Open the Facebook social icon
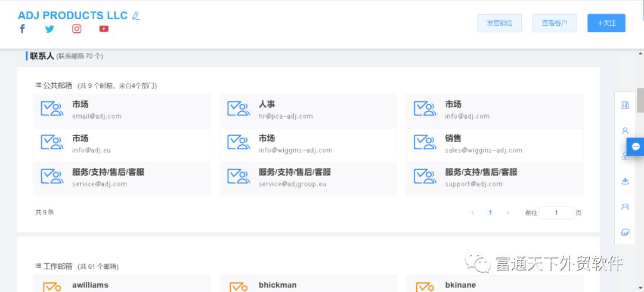 pyautogui.click(x=22, y=29)
